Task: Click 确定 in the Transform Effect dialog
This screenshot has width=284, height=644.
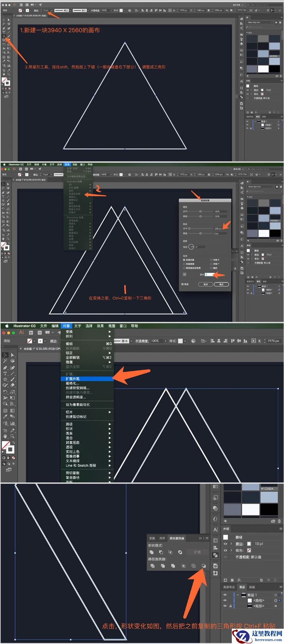Action: 222,284
